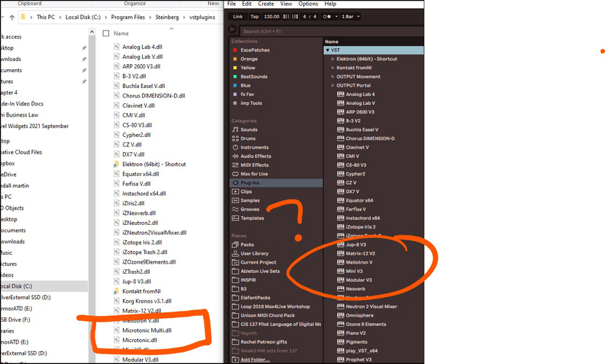605x364 pixels.
Task: Go up one folder level in Explorer
Action: 12,17
